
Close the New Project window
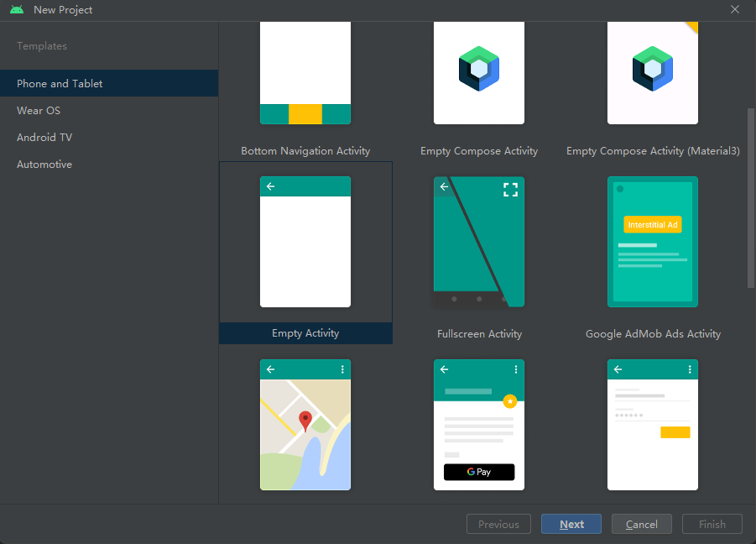coord(735,9)
